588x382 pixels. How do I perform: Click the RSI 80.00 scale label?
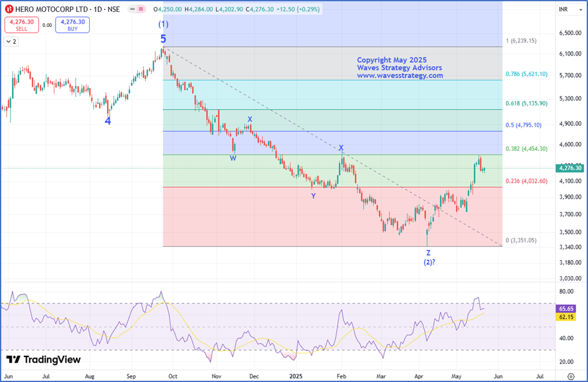(566, 291)
